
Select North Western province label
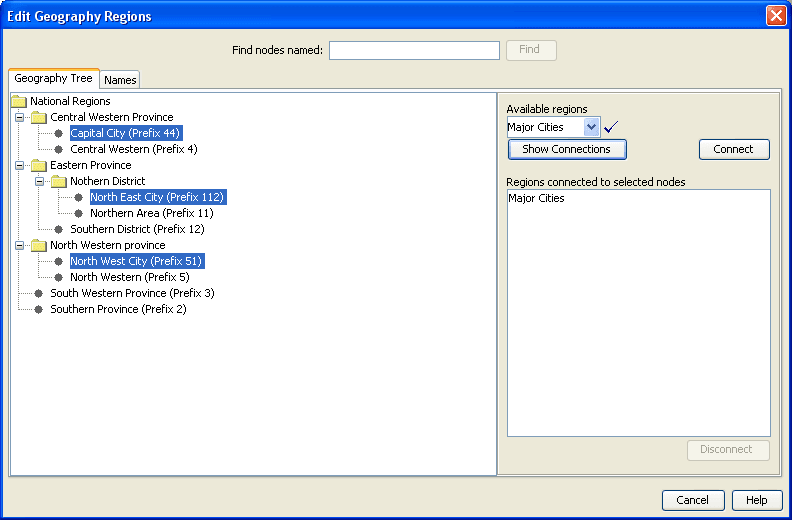[x=108, y=246]
